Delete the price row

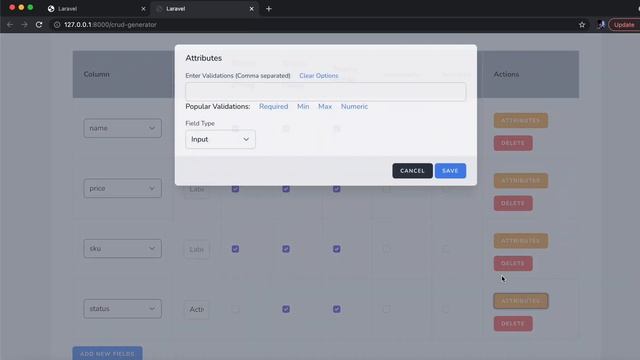pos(513,203)
